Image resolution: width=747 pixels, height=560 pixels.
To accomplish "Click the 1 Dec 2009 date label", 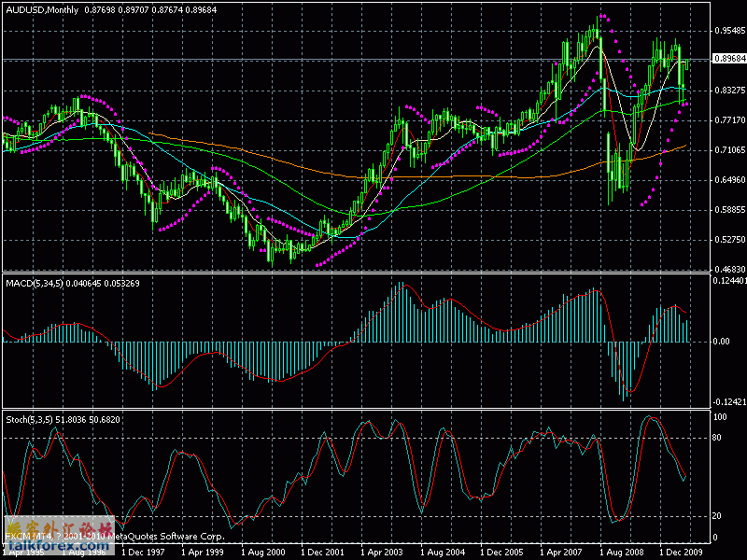I will 682,553.
